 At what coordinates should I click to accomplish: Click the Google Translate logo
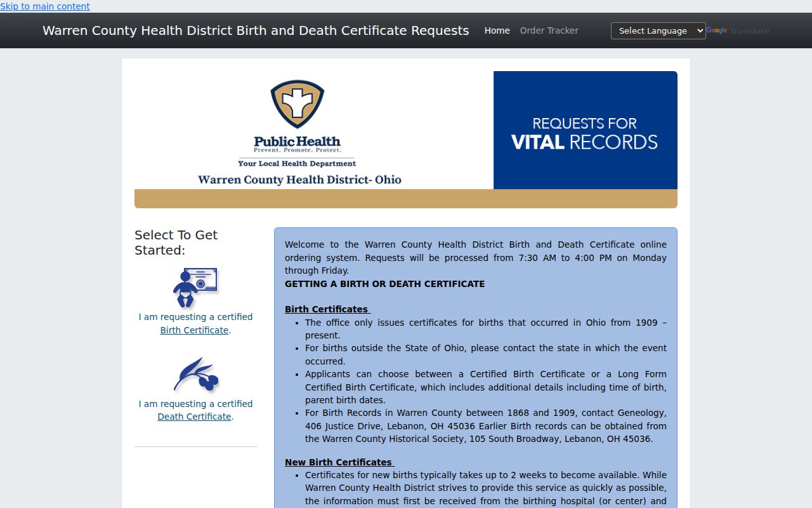(717, 30)
